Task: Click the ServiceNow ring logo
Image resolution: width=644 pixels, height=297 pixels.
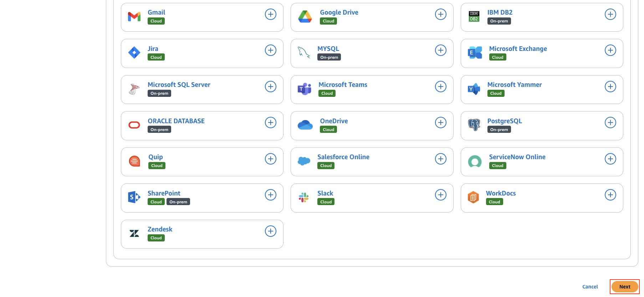Action: click(x=475, y=162)
